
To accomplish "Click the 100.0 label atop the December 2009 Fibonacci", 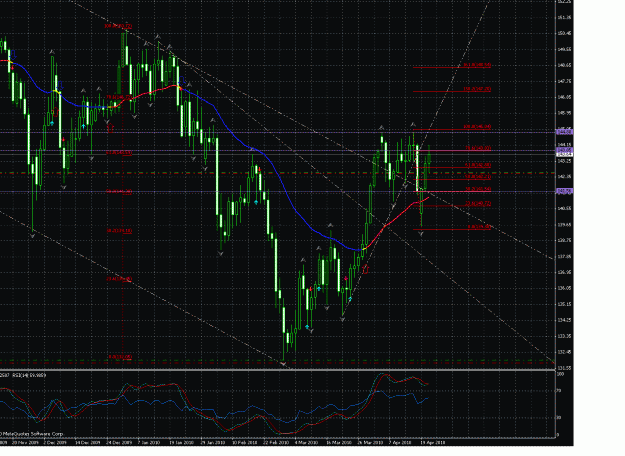I will (118, 26).
